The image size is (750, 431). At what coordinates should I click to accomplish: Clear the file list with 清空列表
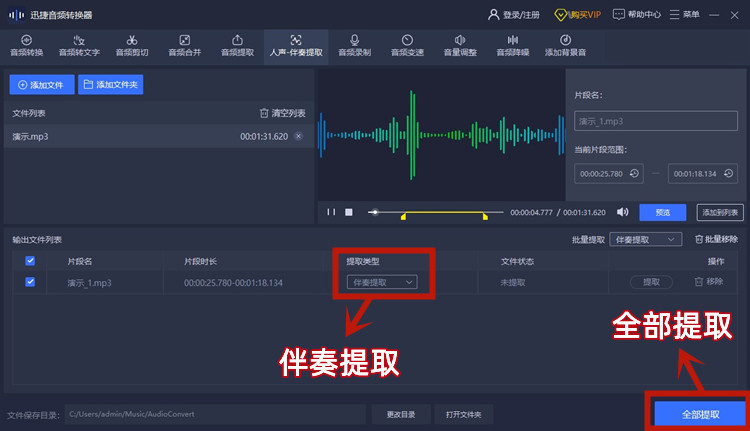(x=282, y=113)
